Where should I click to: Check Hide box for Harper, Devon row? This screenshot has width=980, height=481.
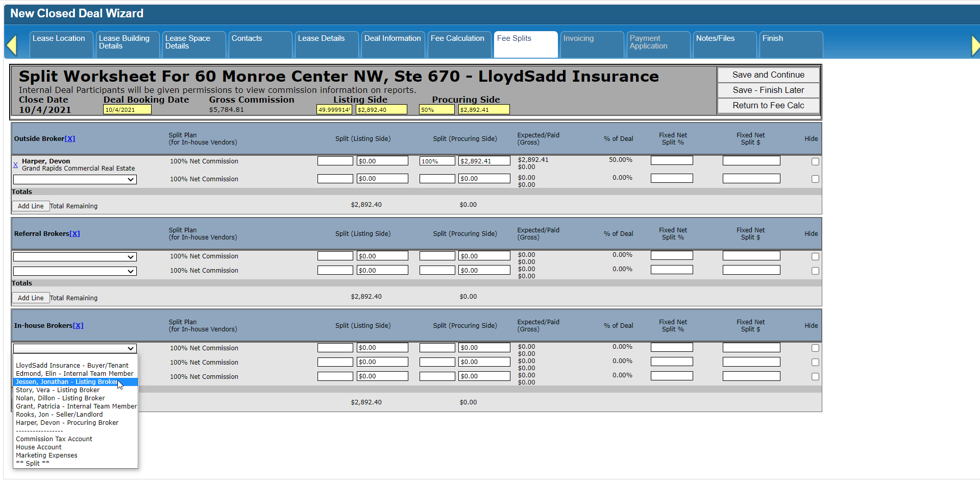[815, 161]
